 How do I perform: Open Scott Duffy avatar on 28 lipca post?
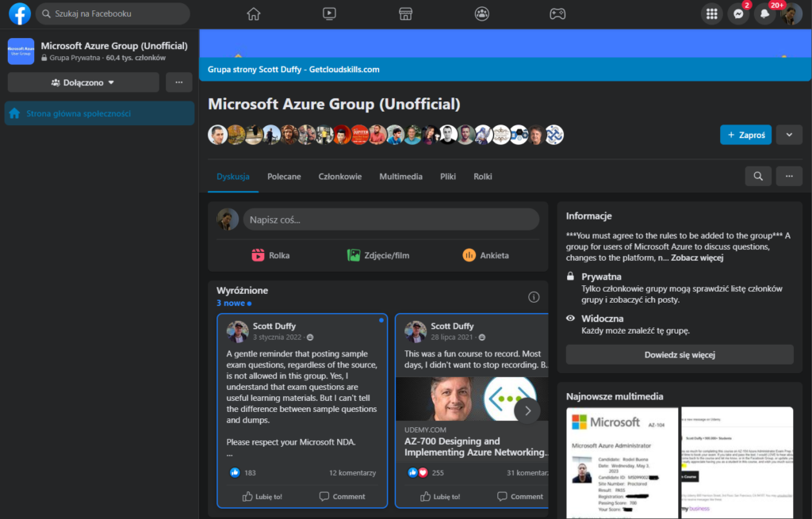[416, 331]
